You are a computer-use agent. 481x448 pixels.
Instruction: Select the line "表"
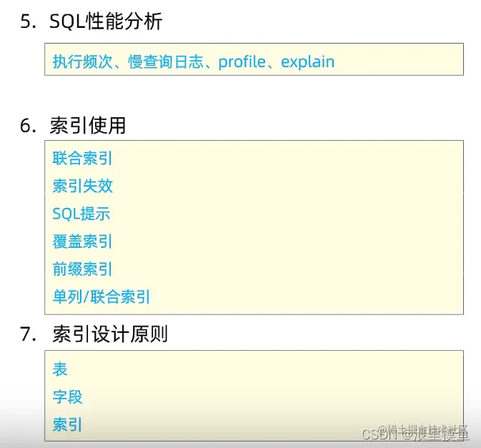tap(60, 369)
